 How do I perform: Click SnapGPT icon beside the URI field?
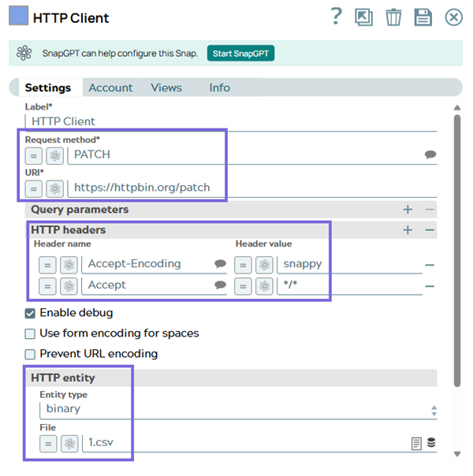[x=54, y=188]
